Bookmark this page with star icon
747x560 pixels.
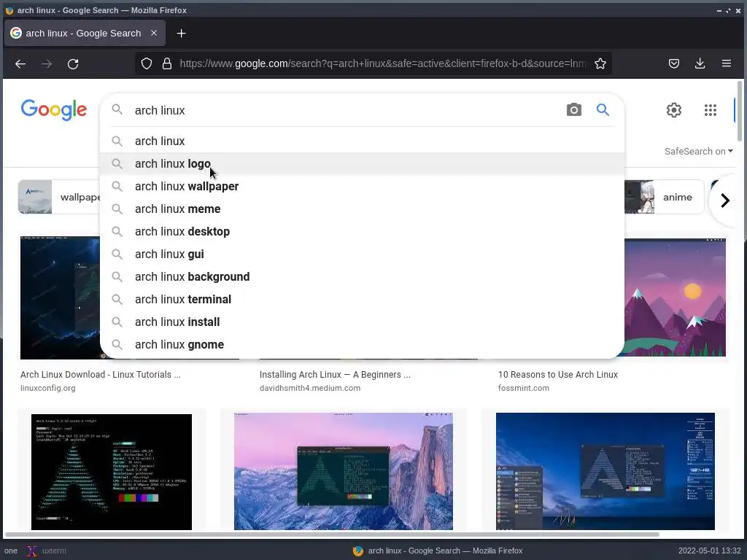coord(600,64)
